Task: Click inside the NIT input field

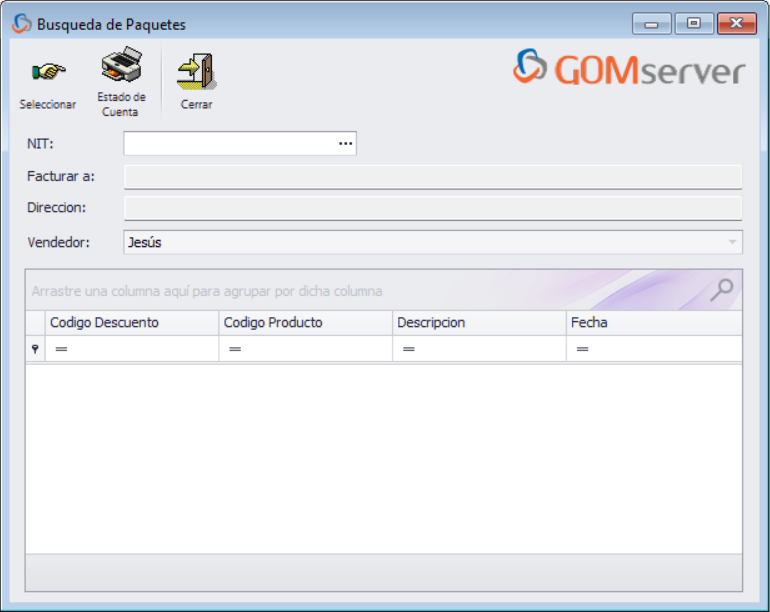Action: [x=229, y=144]
